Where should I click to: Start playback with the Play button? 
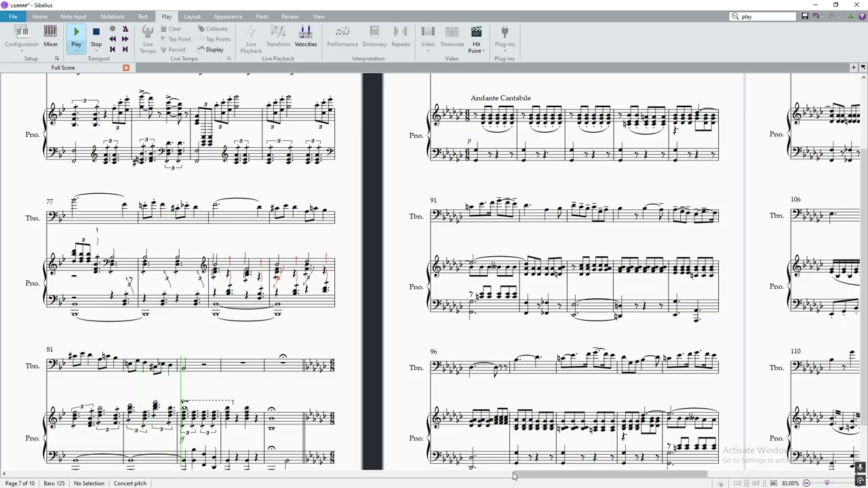(76, 35)
